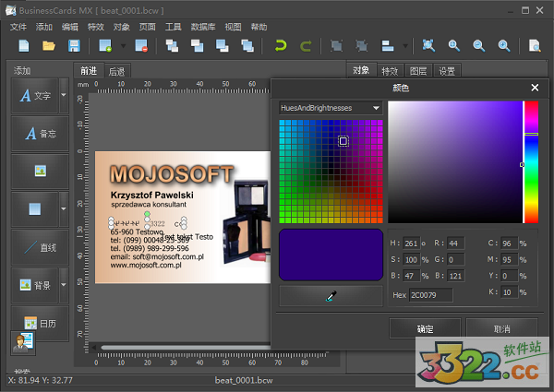Click the person contact card icon
The height and width of the screenshot is (392, 554).
click(x=23, y=342)
